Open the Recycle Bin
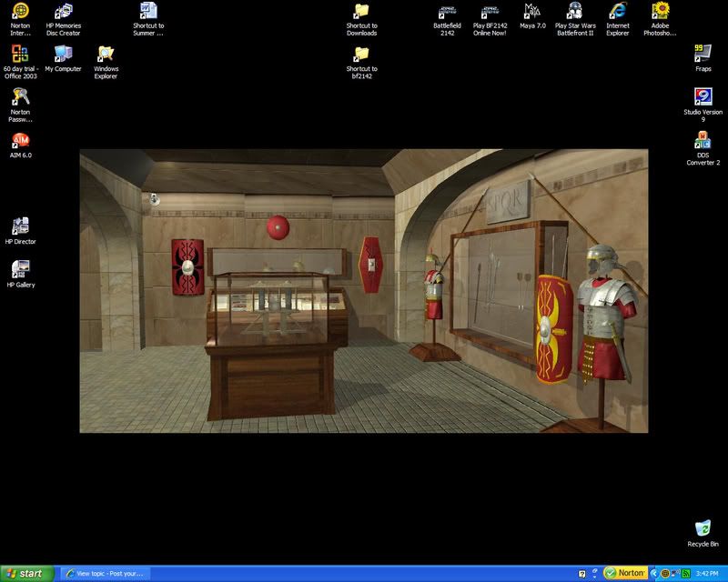Screen dimensions: 728x582 pyautogui.click(x=703, y=533)
